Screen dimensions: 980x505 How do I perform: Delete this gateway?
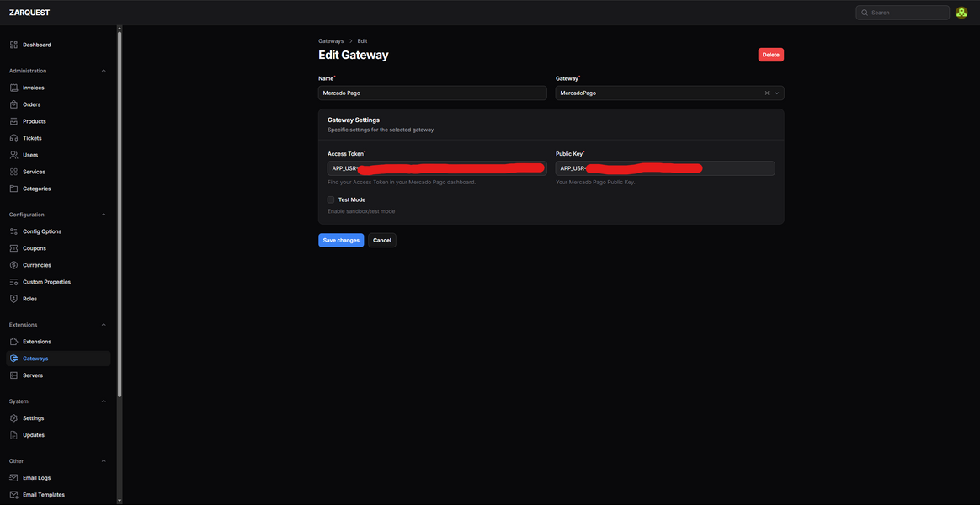click(770, 55)
